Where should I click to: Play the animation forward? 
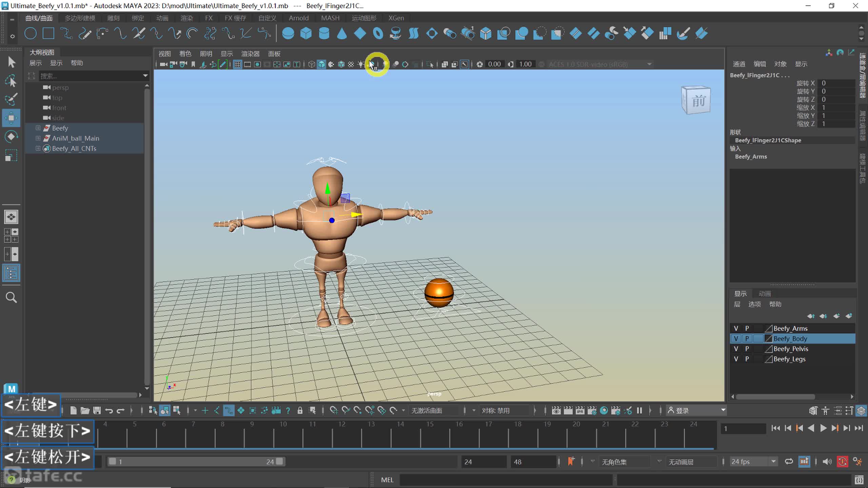click(x=823, y=428)
